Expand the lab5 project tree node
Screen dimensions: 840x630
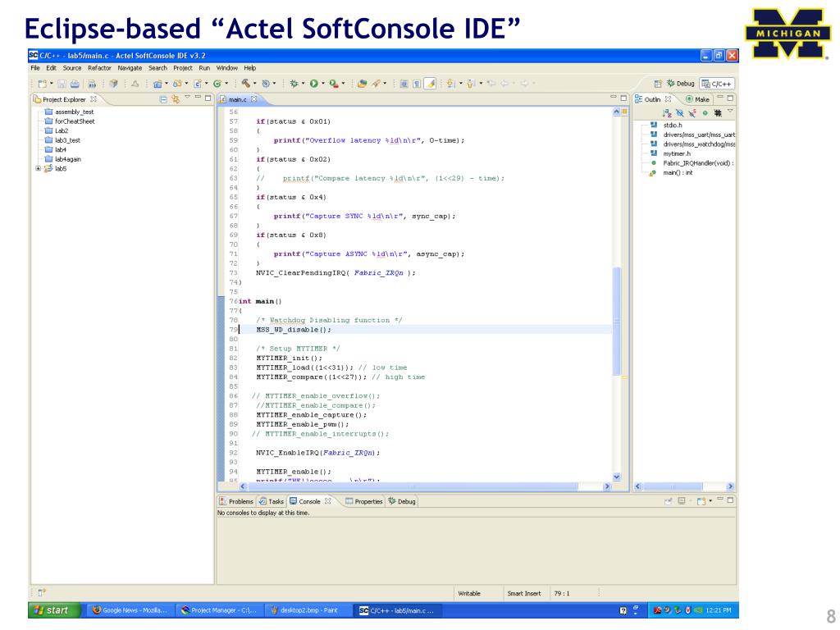[x=38, y=168]
